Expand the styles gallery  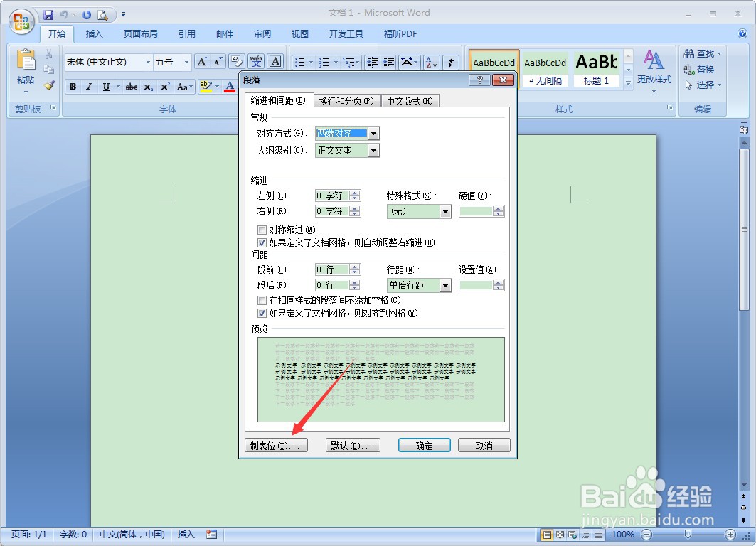tap(628, 83)
